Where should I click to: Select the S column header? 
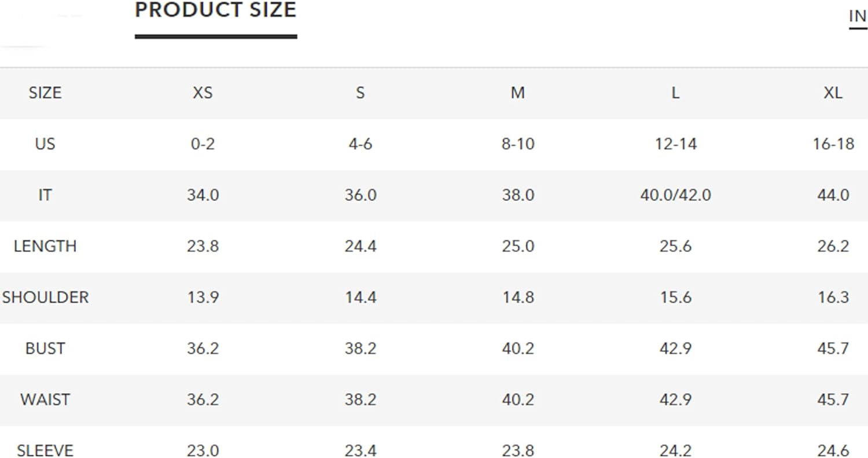pos(361,93)
